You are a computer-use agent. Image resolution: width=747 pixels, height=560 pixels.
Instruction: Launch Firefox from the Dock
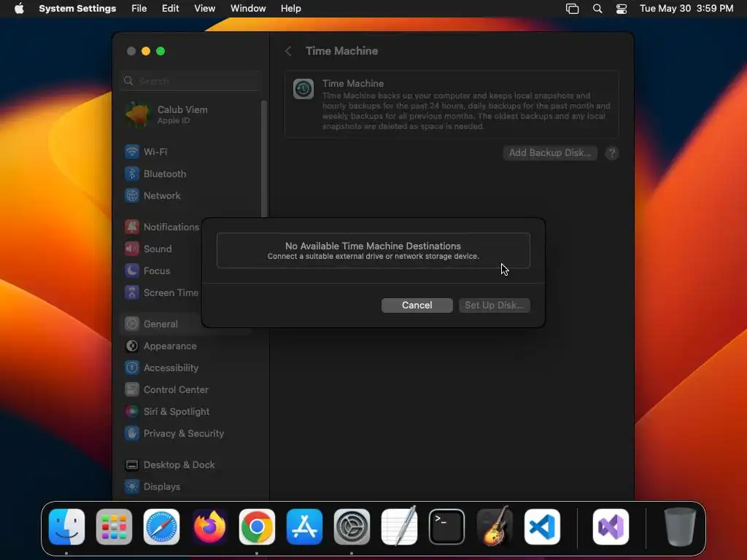[209, 526]
